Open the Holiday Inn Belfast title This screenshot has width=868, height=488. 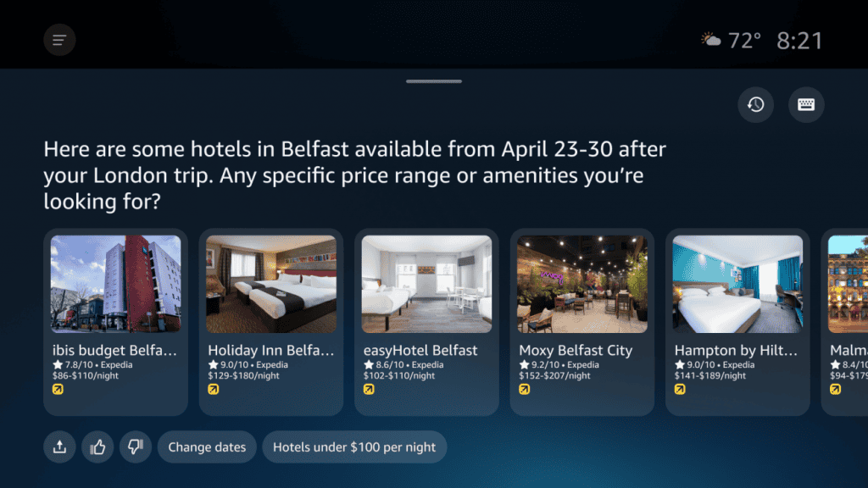[271, 350]
